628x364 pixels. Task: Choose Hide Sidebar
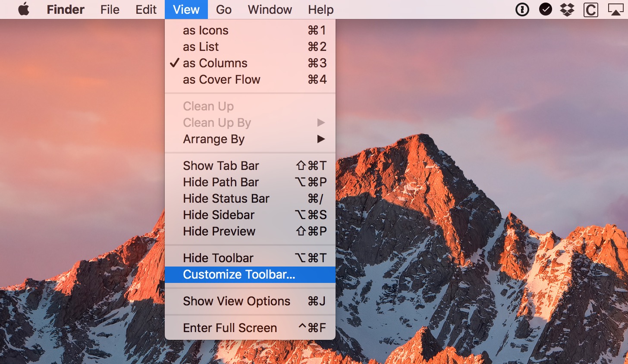[x=250, y=215]
